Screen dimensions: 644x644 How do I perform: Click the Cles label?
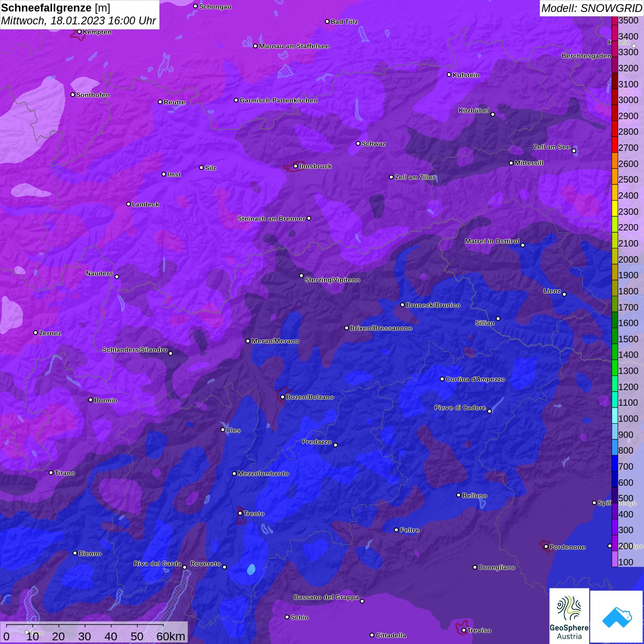click(x=233, y=430)
